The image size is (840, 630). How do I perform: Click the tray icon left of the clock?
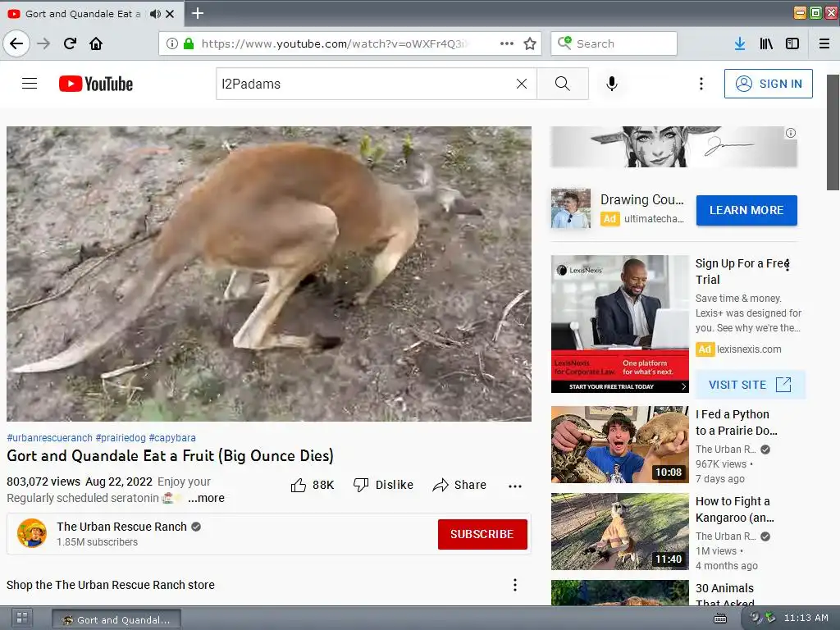click(769, 618)
